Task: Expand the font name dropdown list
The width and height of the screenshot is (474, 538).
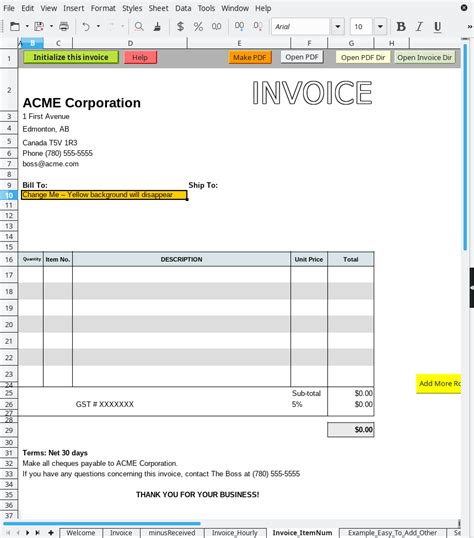Action: click(x=338, y=26)
